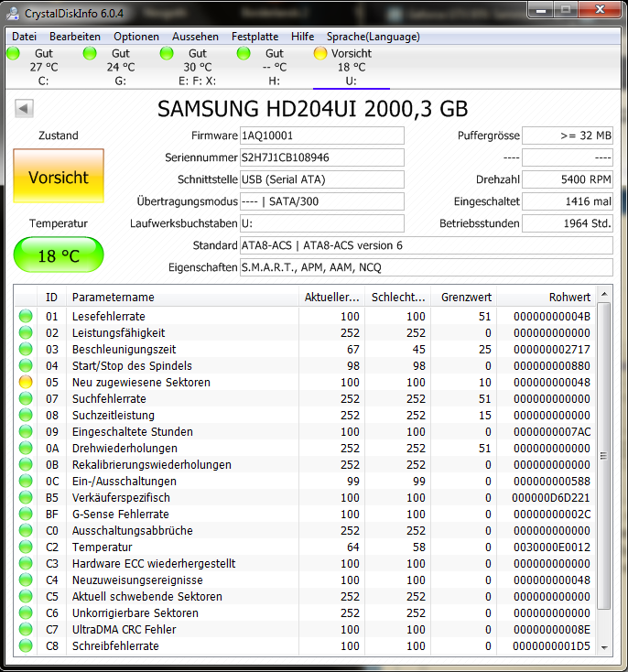The height and width of the screenshot is (672, 628).
Task: Click the Drehzahl field 5400 RPM
Action: [568, 179]
